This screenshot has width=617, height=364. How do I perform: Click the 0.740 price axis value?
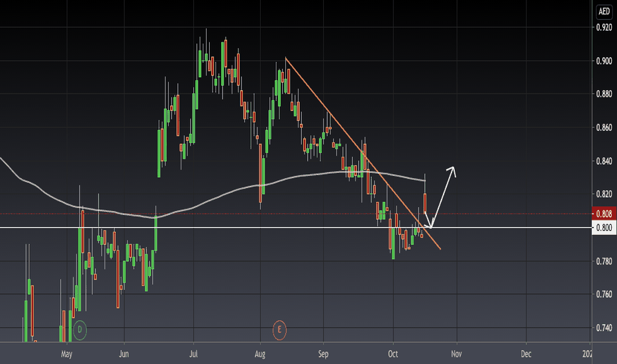click(x=604, y=328)
